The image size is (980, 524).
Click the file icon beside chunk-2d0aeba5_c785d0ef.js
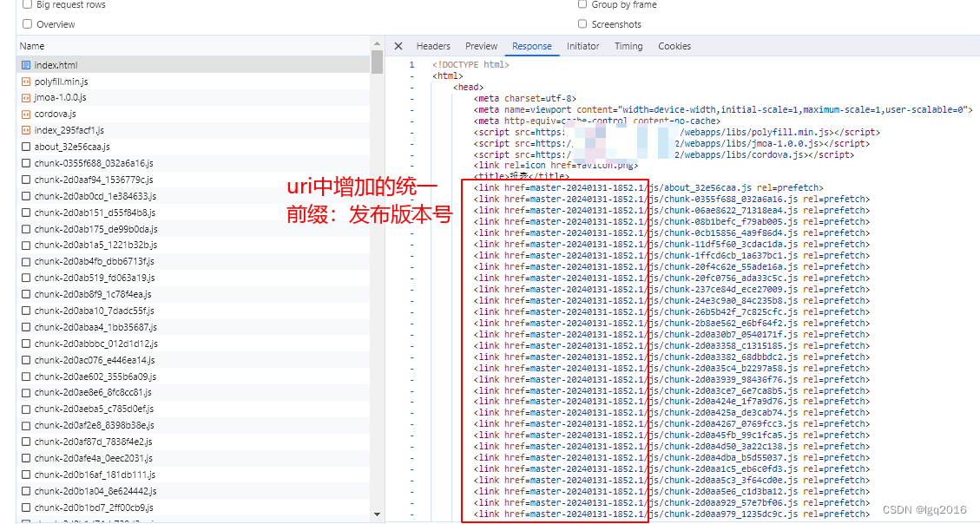[26, 409]
